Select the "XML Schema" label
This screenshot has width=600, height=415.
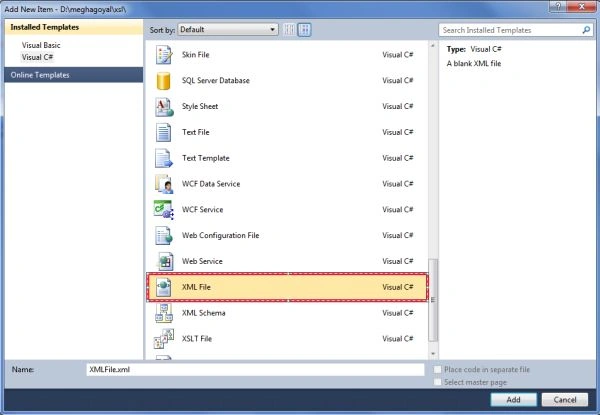(204, 313)
